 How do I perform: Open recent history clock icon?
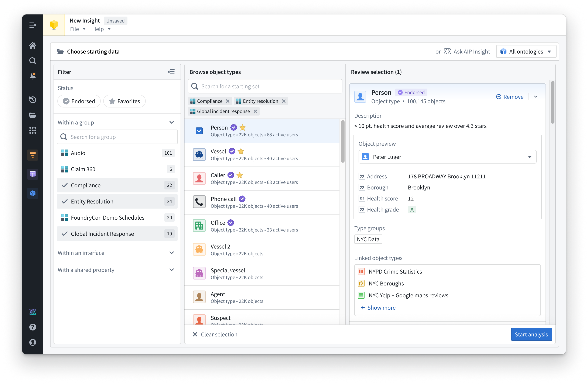(x=33, y=100)
